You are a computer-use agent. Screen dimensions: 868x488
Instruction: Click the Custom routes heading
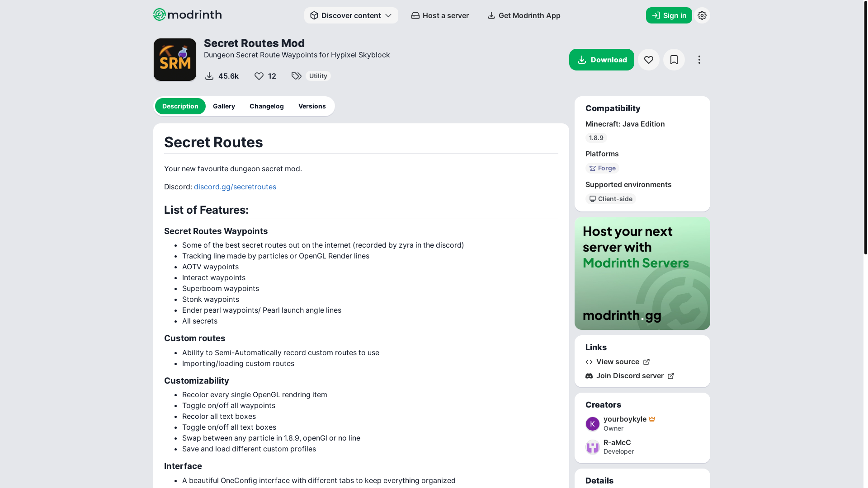pyautogui.click(x=194, y=338)
